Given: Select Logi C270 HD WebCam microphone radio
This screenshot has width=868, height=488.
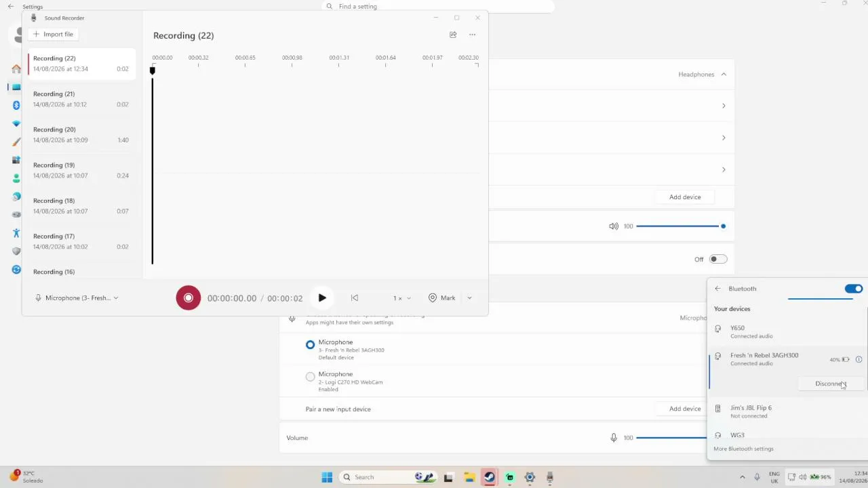Looking at the screenshot, I should pos(310,377).
